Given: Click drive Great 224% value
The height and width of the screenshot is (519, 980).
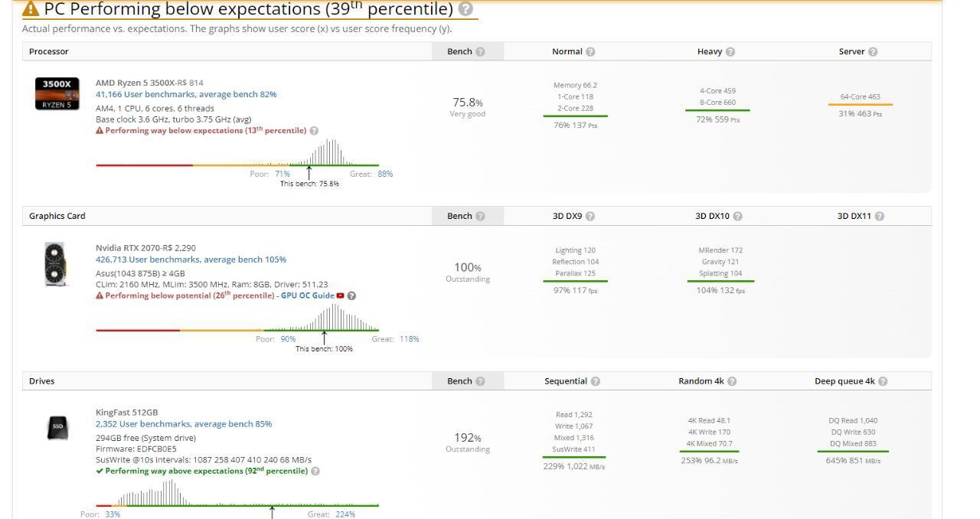Looking at the screenshot, I should click(345, 514).
